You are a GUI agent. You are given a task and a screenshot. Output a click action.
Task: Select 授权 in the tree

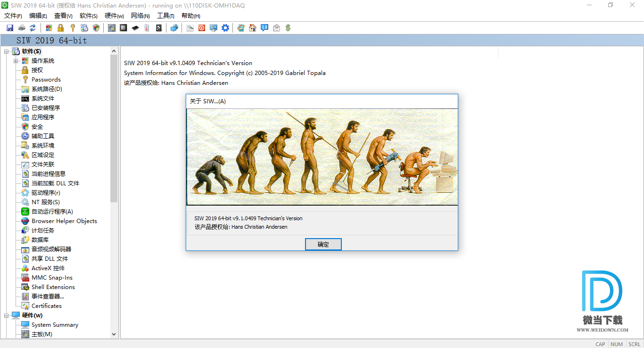(37, 70)
